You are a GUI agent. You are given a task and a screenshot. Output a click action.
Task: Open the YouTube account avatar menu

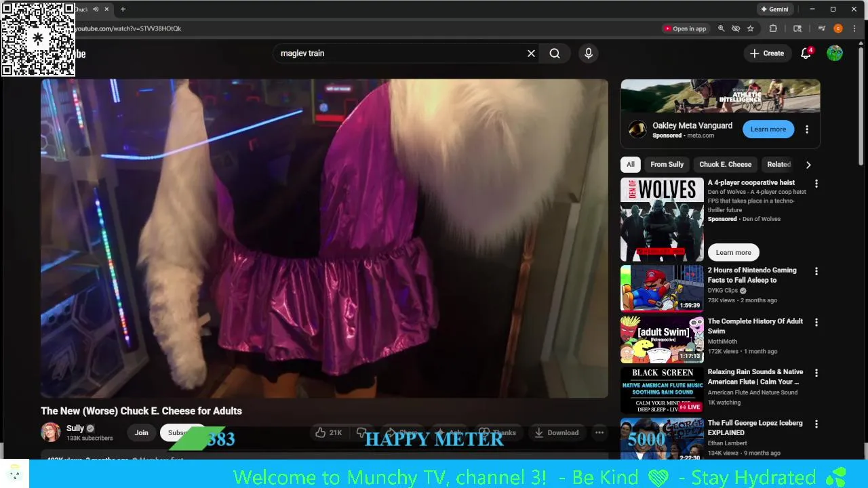pos(835,54)
